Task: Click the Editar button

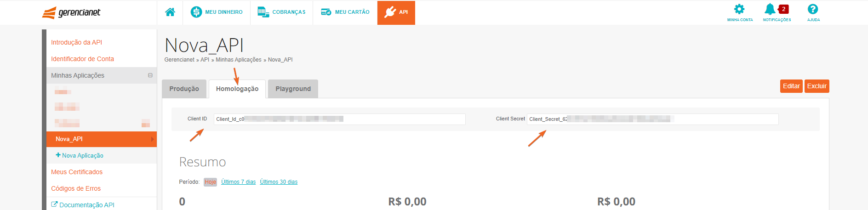Action: (791, 86)
